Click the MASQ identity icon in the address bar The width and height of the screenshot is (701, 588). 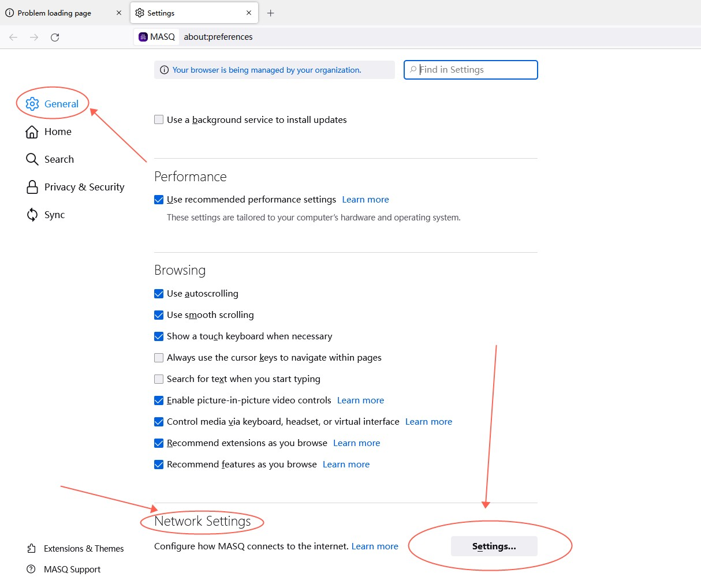coord(143,37)
